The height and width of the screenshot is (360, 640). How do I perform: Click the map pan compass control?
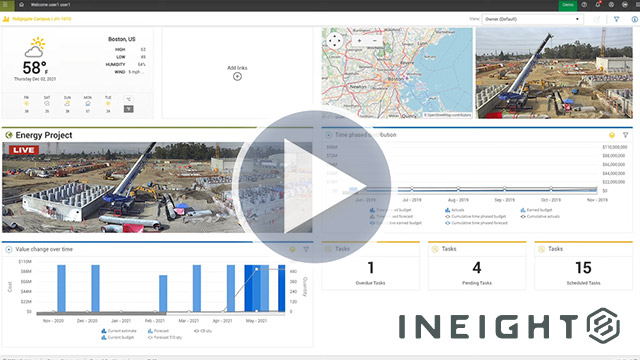pos(335,40)
